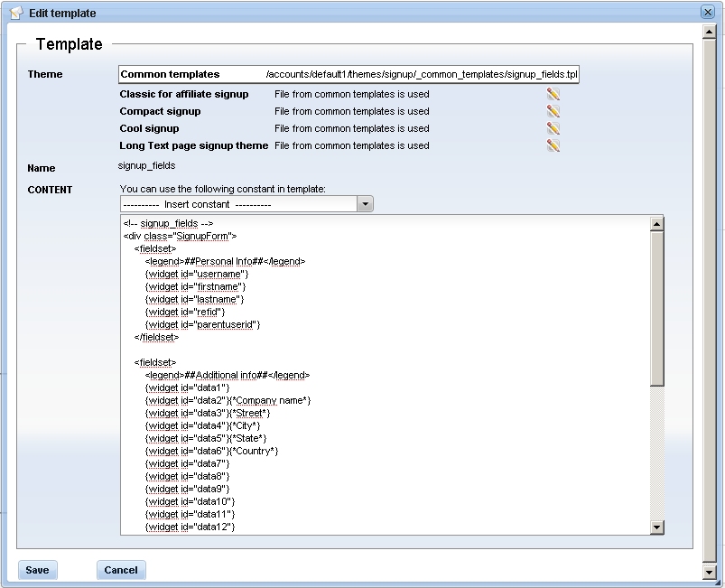Click the dialog vertical scrollbar thumb

point(709,301)
